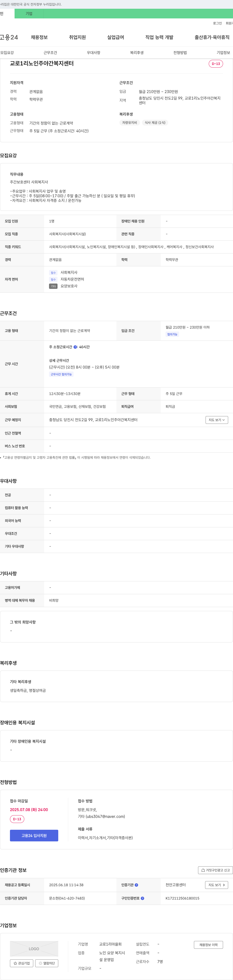Click the certification number K172112506180015
The width and height of the screenshot is (233, 980).
[182, 898]
